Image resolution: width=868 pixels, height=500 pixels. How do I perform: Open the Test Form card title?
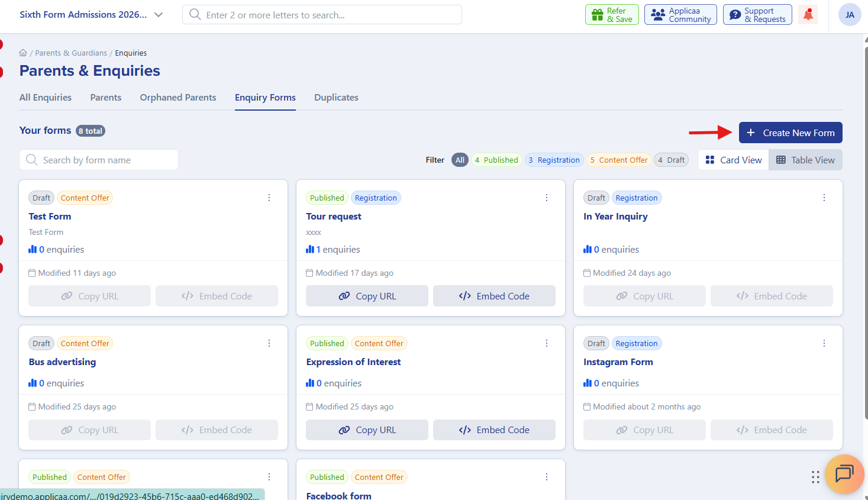[50, 217]
